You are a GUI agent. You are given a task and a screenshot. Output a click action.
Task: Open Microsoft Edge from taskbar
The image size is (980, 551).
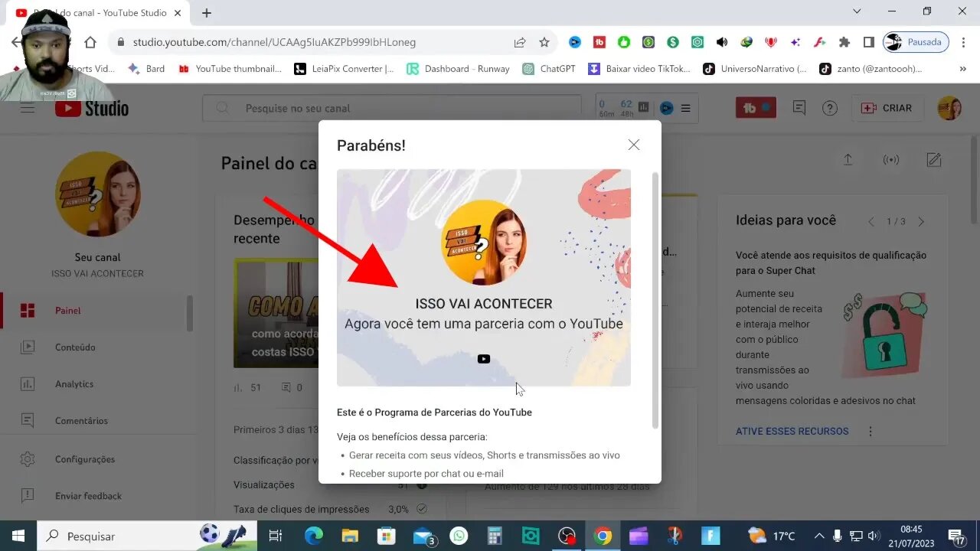[x=314, y=536]
